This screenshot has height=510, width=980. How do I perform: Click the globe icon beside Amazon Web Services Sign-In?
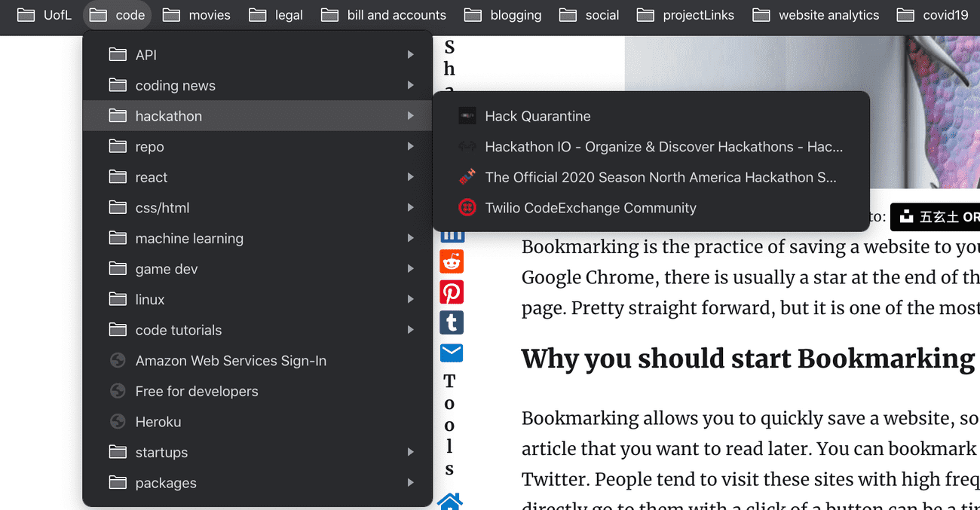pos(118,361)
